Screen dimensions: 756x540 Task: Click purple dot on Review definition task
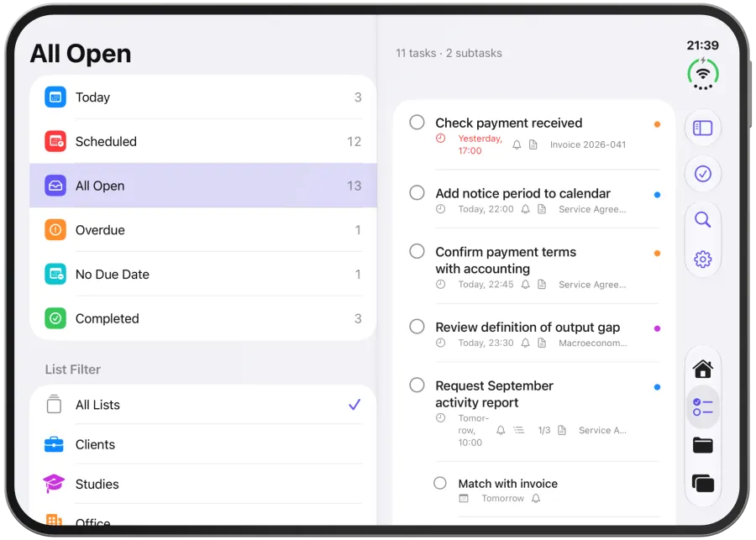(657, 329)
